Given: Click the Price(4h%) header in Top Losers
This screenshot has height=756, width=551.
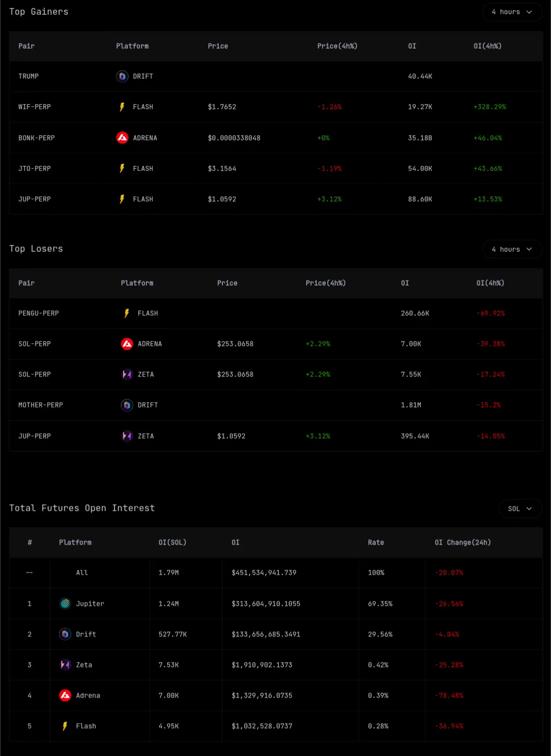Looking at the screenshot, I should pos(325,283).
